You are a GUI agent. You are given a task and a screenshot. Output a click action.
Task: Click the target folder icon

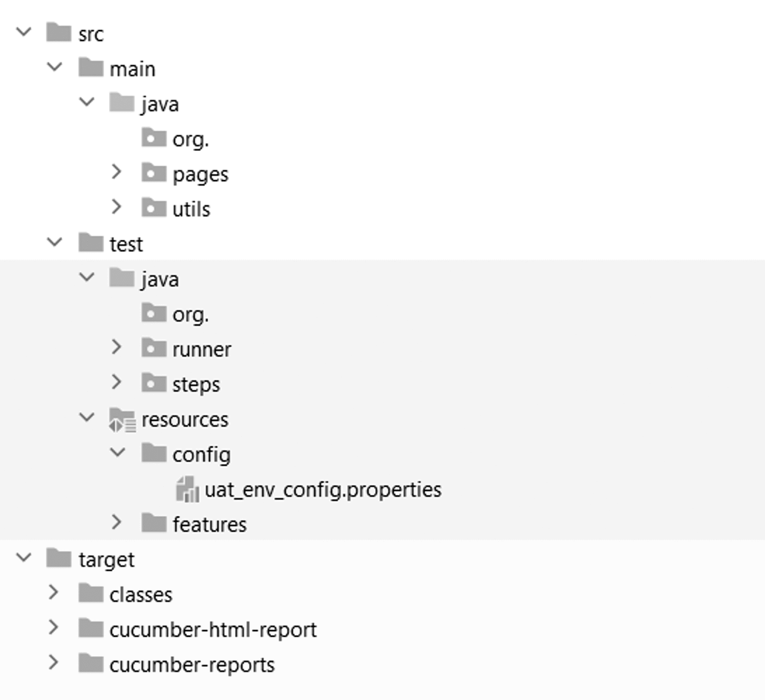[x=59, y=558]
